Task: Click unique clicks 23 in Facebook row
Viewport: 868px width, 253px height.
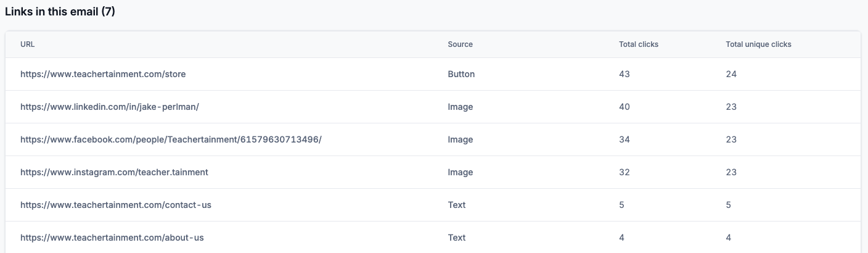Action: coord(731,139)
